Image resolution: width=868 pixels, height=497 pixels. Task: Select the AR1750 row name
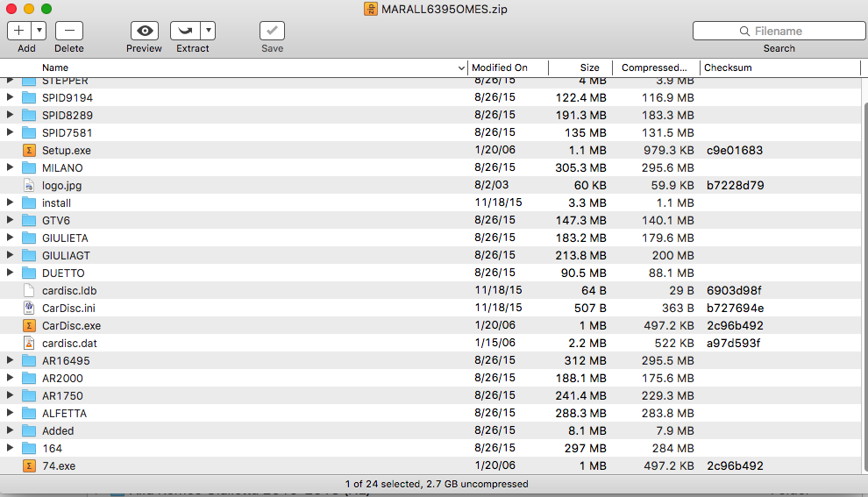coord(62,395)
